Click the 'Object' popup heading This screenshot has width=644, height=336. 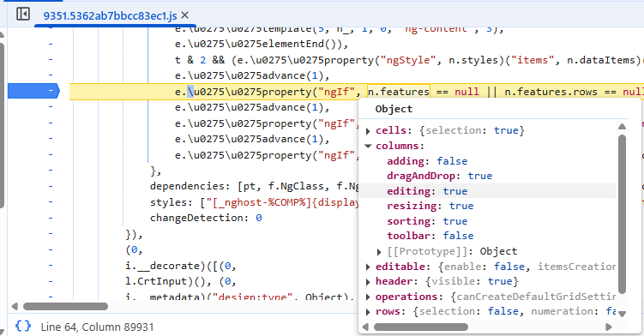pyautogui.click(x=394, y=109)
